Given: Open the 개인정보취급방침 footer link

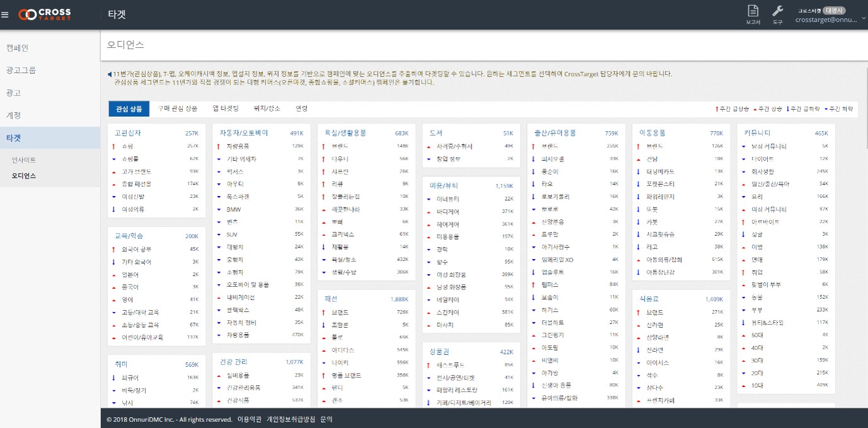Looking at the screenshot, I should click(x=290, y=419).
